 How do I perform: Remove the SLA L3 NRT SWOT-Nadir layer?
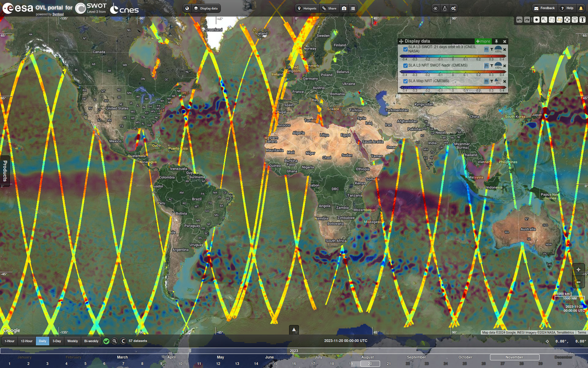point(505,66)
